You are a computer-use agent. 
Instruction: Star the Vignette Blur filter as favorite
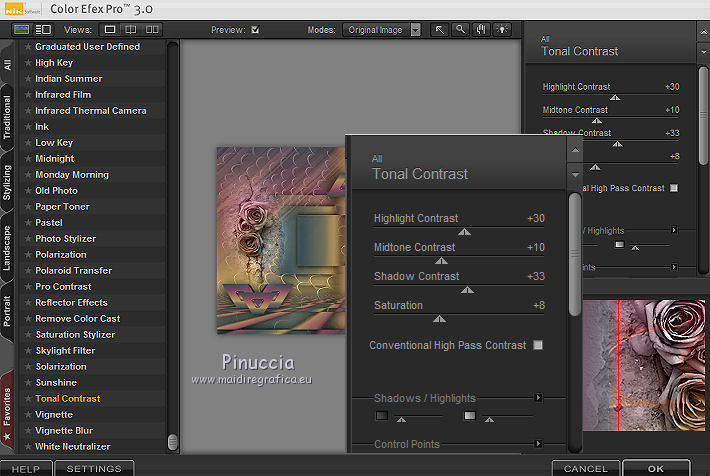tap(28, 431)
